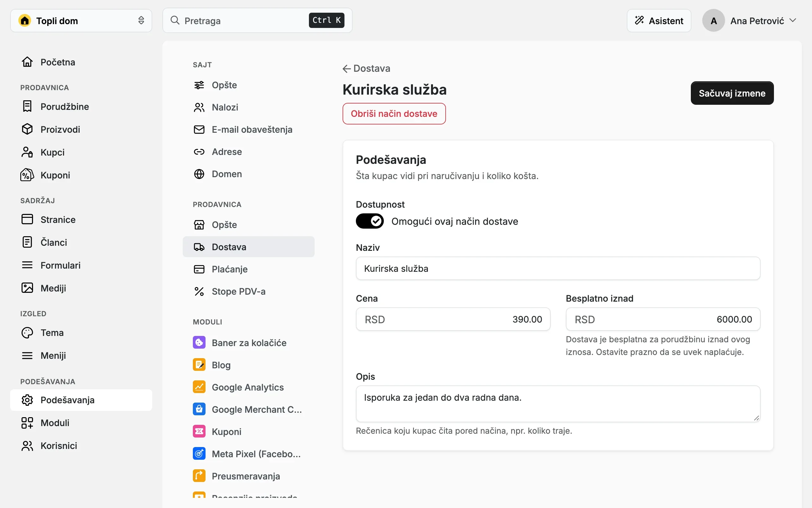
Task: Click the house icon for Početna
Action: tap(27, 62)
